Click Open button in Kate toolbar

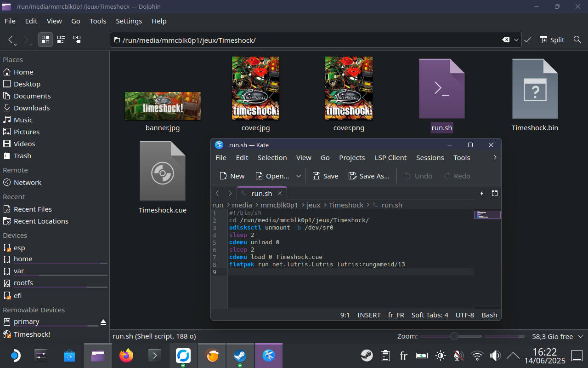[x=272, y=176]
